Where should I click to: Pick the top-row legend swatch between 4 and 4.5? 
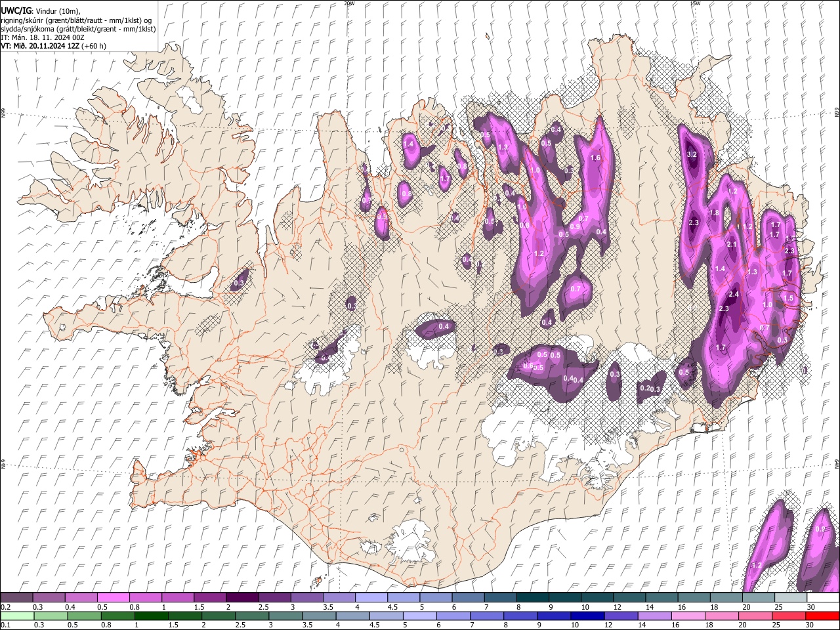370,597
